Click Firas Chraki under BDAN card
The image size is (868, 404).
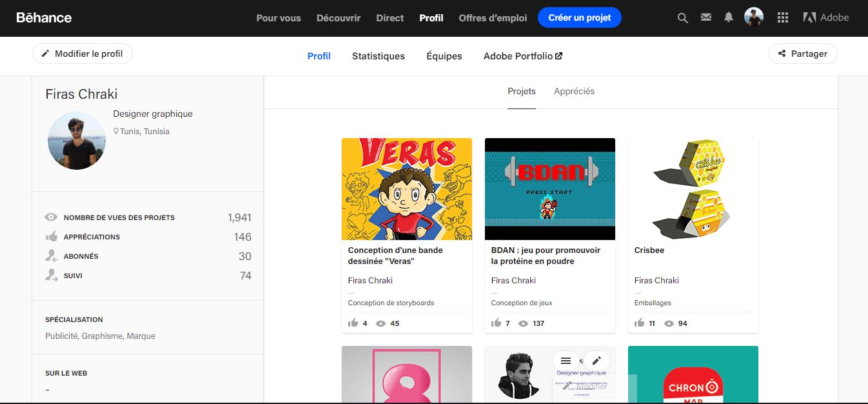pyautogui.click(x=513, y=281)
